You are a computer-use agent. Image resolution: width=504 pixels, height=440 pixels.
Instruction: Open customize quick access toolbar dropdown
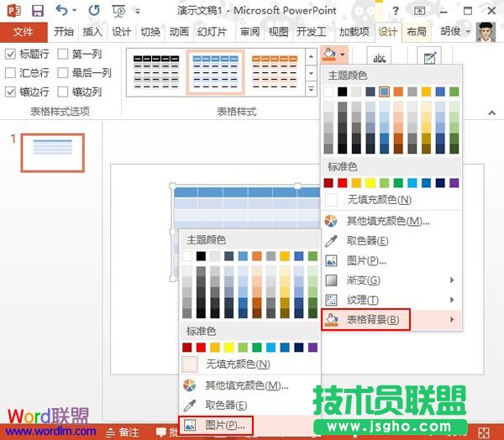coord(138,11)
